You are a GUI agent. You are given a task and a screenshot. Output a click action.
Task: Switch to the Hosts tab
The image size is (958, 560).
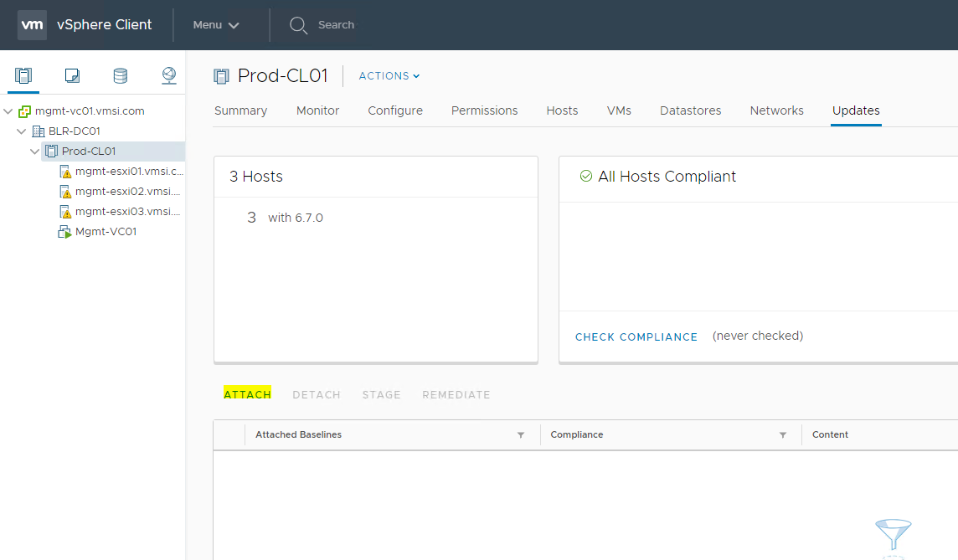[562, 110]
